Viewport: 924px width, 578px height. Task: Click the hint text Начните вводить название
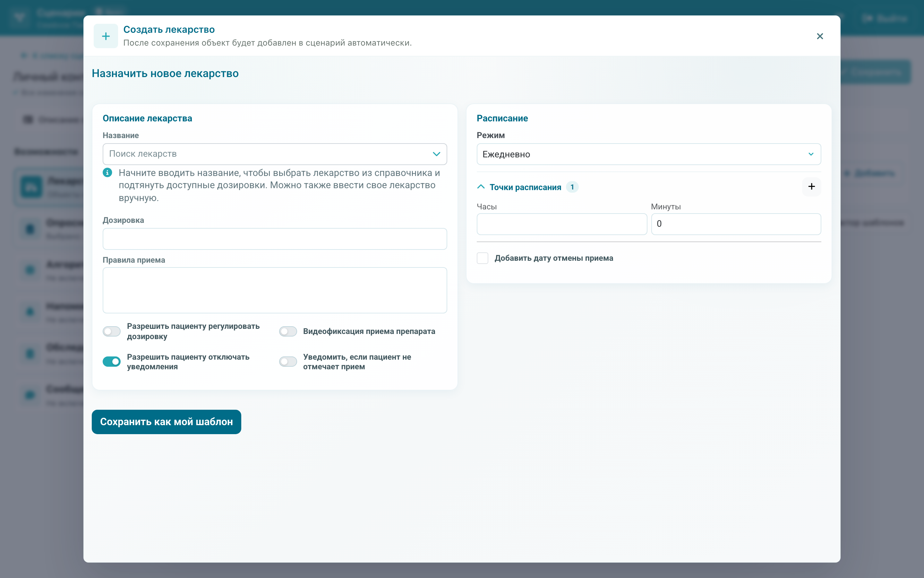279,185
